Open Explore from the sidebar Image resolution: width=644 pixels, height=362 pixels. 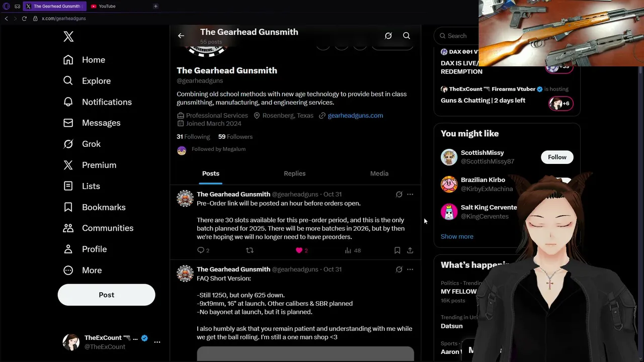[87, 81]
